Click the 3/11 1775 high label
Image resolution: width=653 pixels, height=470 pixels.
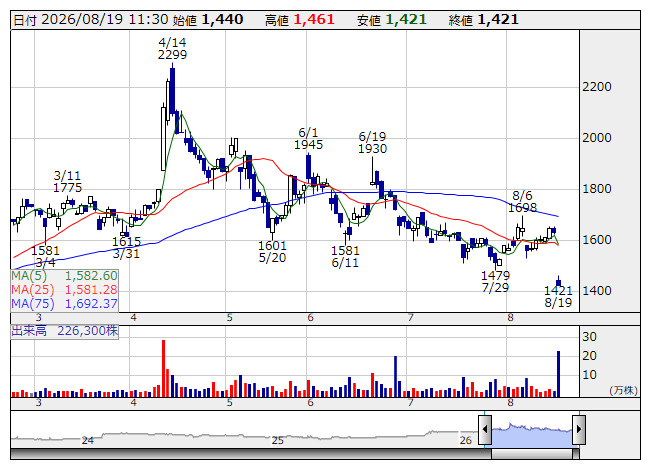click(67, 182)
